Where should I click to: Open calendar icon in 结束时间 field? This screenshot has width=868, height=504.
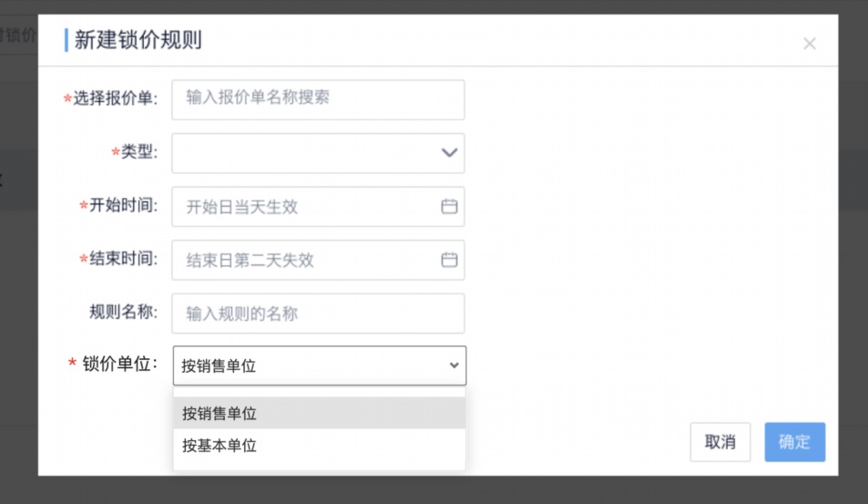[449, 260]
